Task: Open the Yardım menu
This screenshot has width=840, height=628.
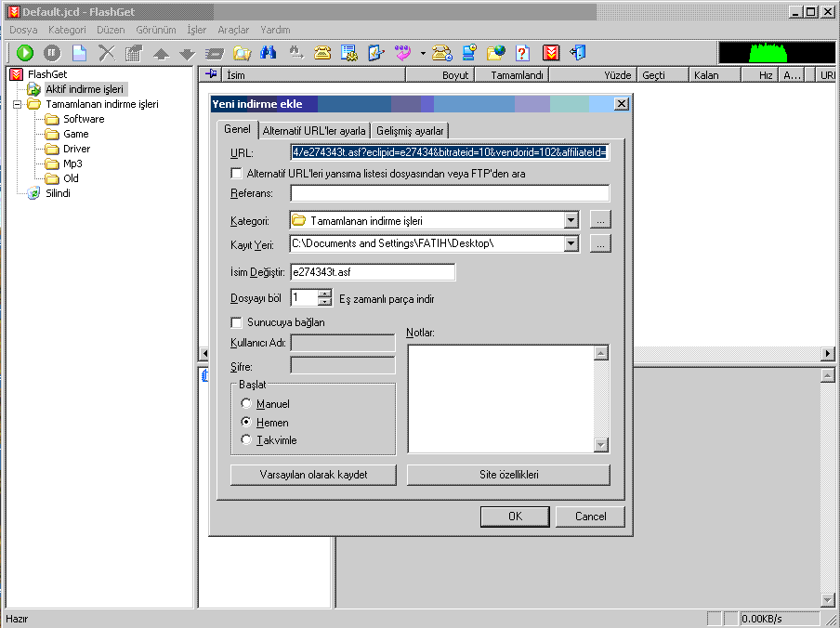Action: 275,30
